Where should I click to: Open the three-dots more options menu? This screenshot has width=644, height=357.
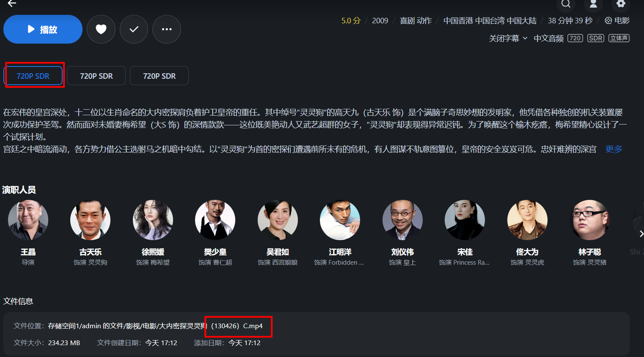tap(167, 29)
